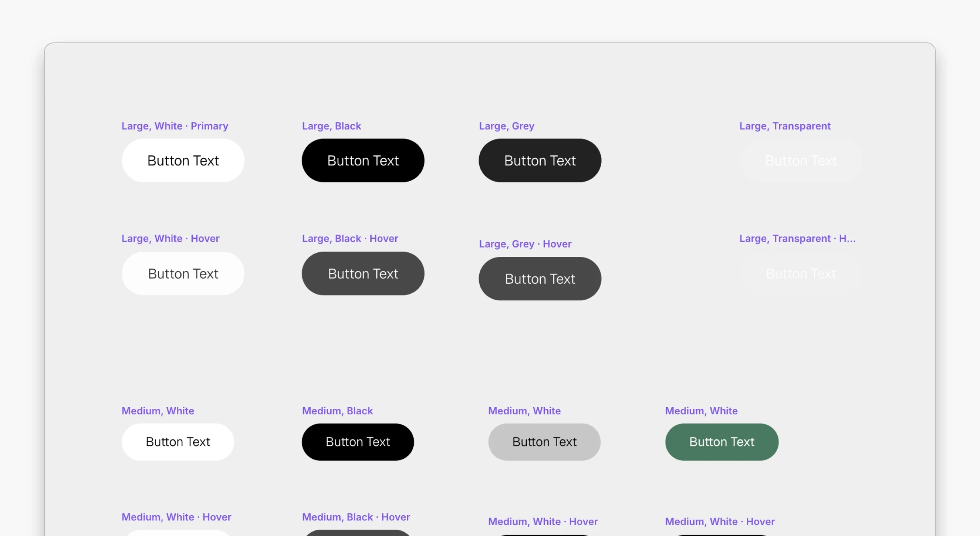This screenshot has height=536, width=980.
Task: Click the Large Transparent button
Action: point(800,160)
